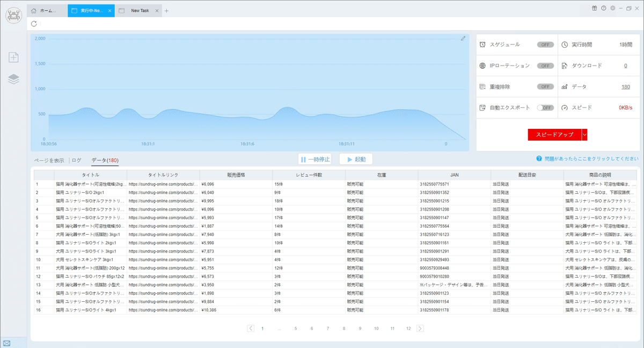The image size is (644, 348).
Task: Click the home icon in the ホーム tab
Action: pos(34,11)
